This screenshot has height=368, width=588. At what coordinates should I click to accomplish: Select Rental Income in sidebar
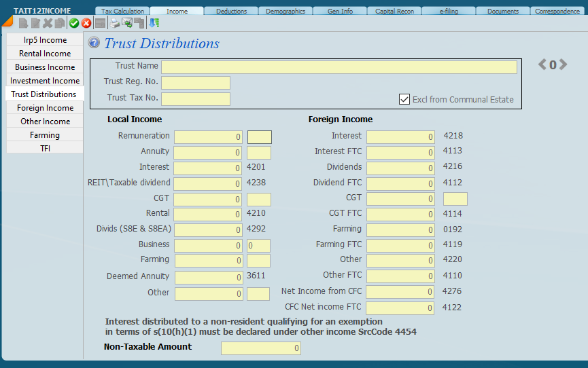pyautogui.click(x=45, y=54)
